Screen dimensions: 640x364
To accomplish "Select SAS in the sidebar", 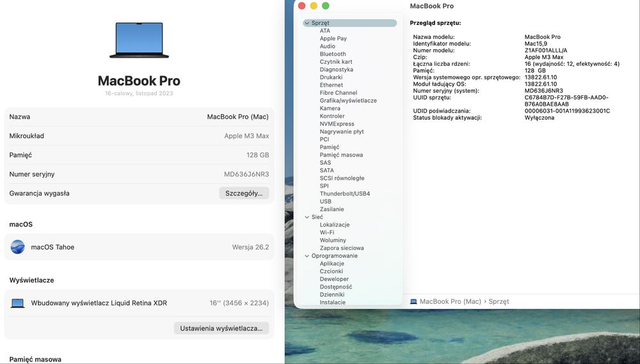I will [x=325, y=162].
